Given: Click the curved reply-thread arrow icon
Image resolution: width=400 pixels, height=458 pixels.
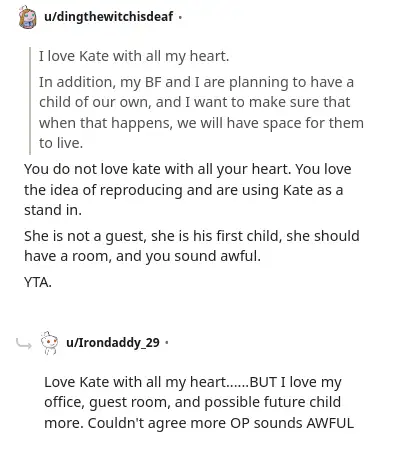Looking at the screenshot, I should point(24,344).
